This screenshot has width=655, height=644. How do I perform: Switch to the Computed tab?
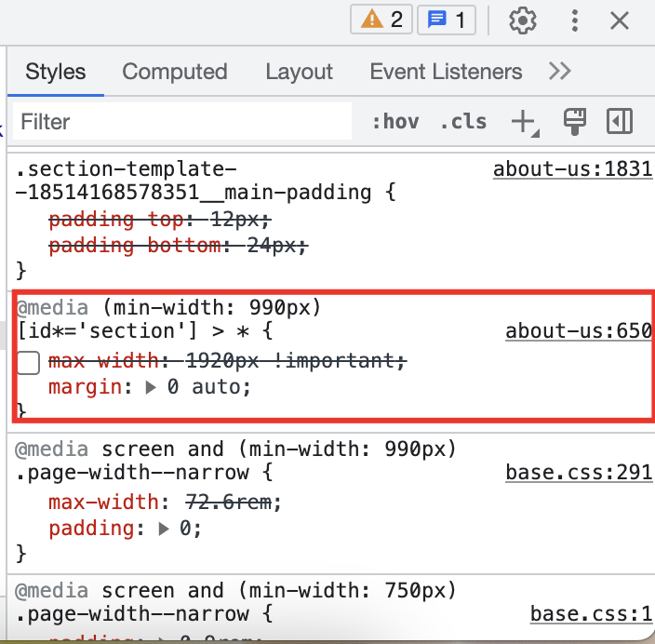click(x=175, y=72)
